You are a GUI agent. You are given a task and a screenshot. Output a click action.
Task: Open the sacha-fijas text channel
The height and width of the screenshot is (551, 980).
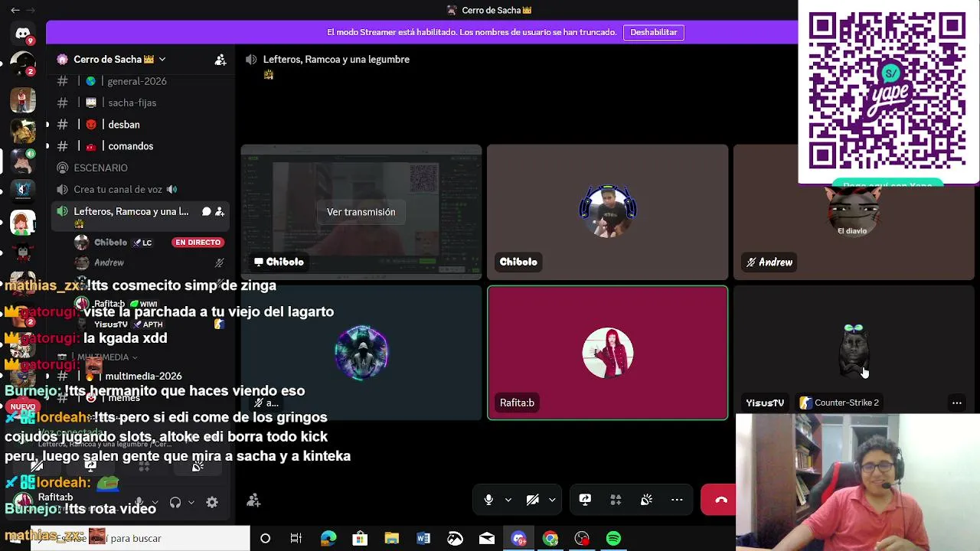[132, 103]
